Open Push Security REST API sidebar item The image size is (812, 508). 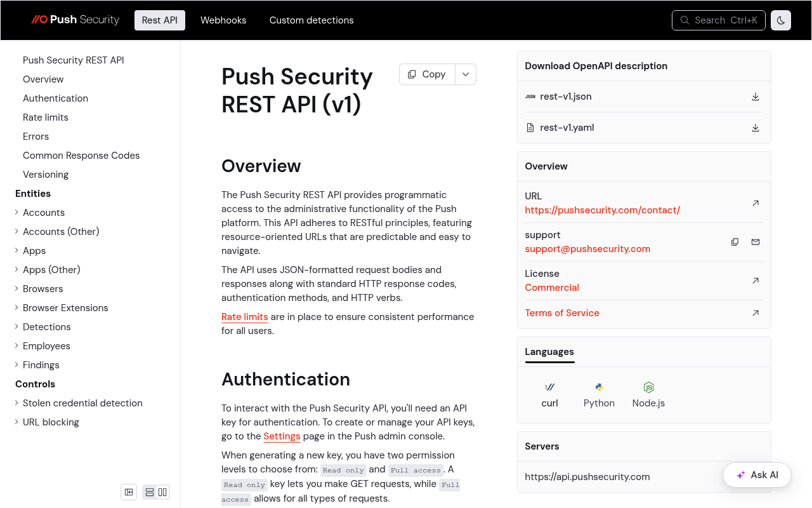tap(74, 60)
